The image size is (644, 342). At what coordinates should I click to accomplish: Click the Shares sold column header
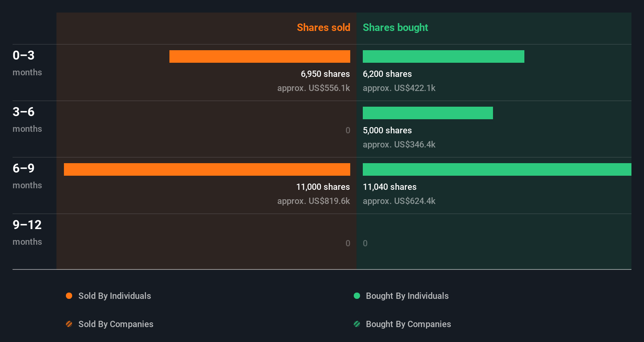pos(324,27)
